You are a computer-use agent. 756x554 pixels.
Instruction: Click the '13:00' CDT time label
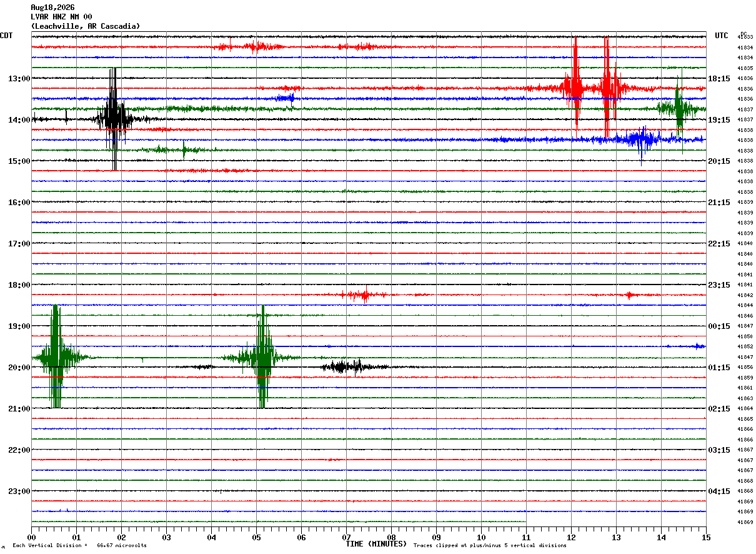click(x=19, y=79)
